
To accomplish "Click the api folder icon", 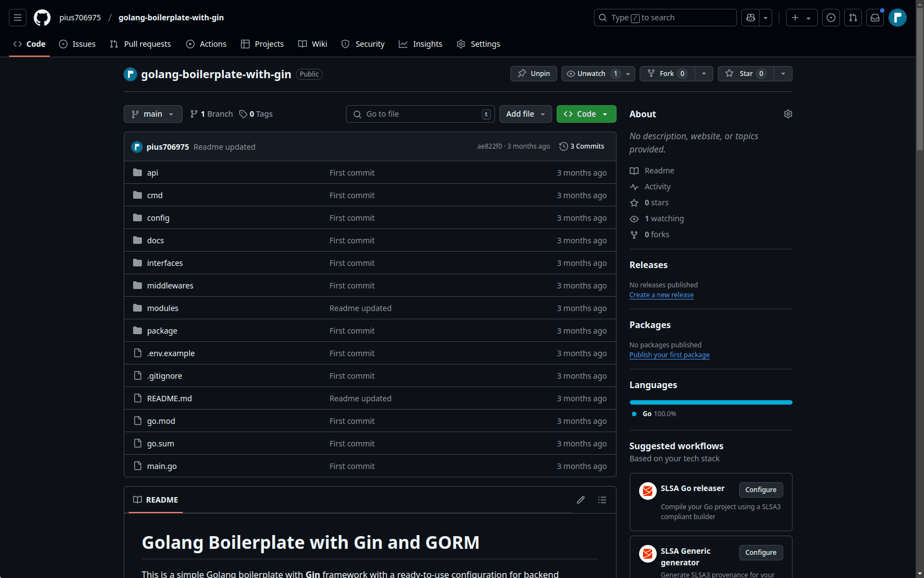I will click(137, 173).
